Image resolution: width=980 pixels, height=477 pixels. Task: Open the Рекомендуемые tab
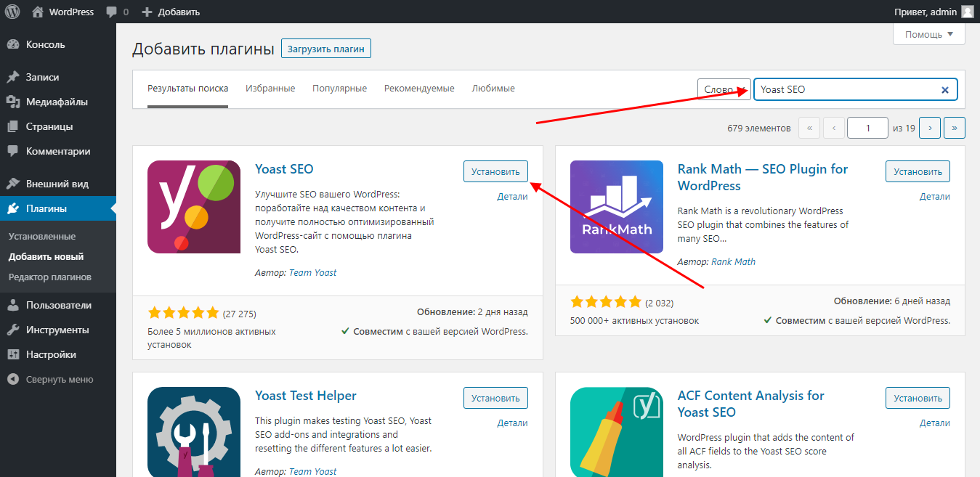419,88
